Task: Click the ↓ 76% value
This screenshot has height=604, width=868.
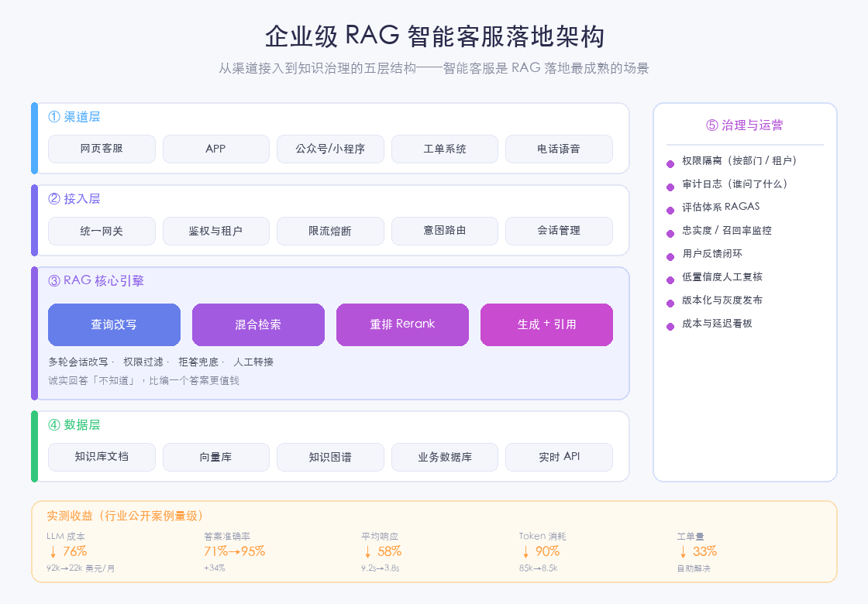Action: (67, 551)
